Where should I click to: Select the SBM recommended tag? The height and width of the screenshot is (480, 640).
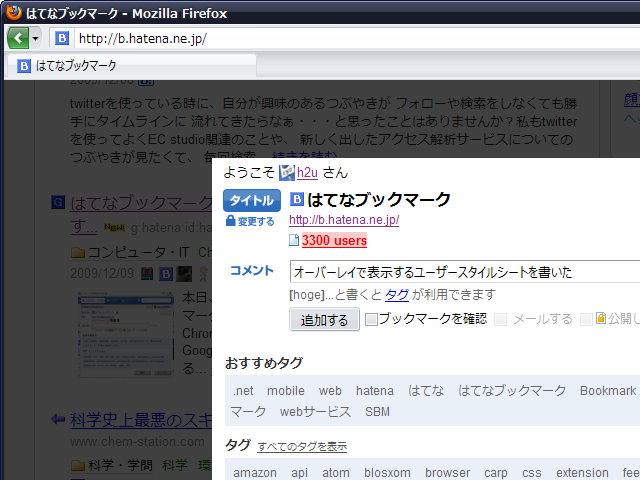coord(377,412)
